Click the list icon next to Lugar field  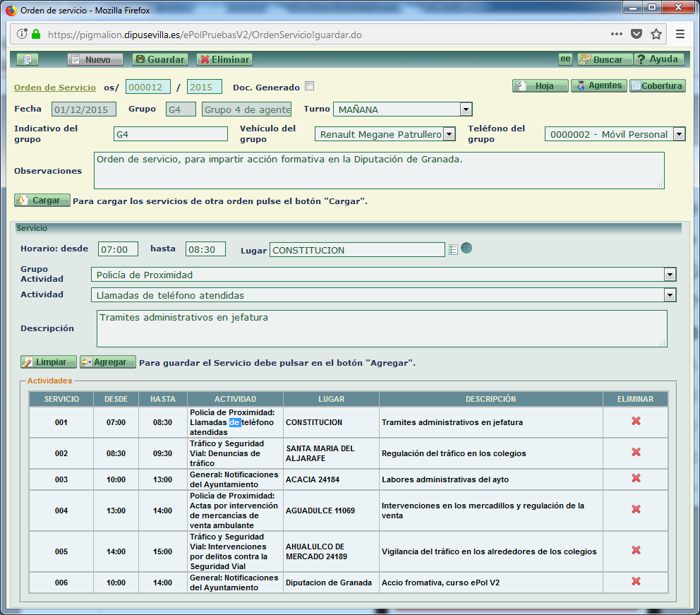453,249
